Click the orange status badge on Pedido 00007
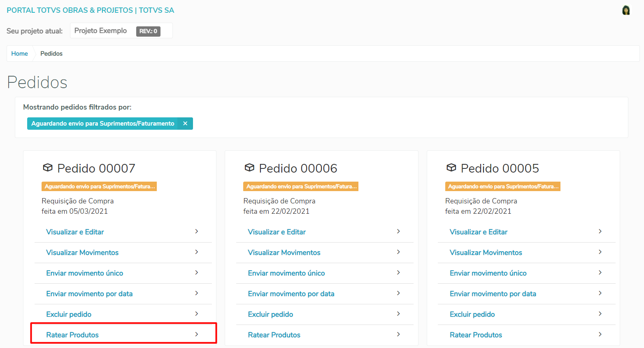The height and width of the screenshot is (348, 644). coord(99,187)
